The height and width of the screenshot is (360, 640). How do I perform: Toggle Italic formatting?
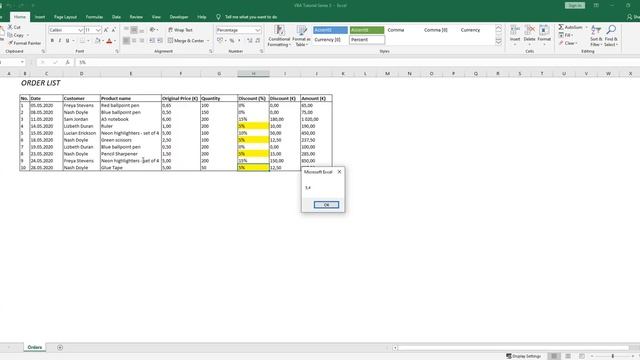(60, 40)
